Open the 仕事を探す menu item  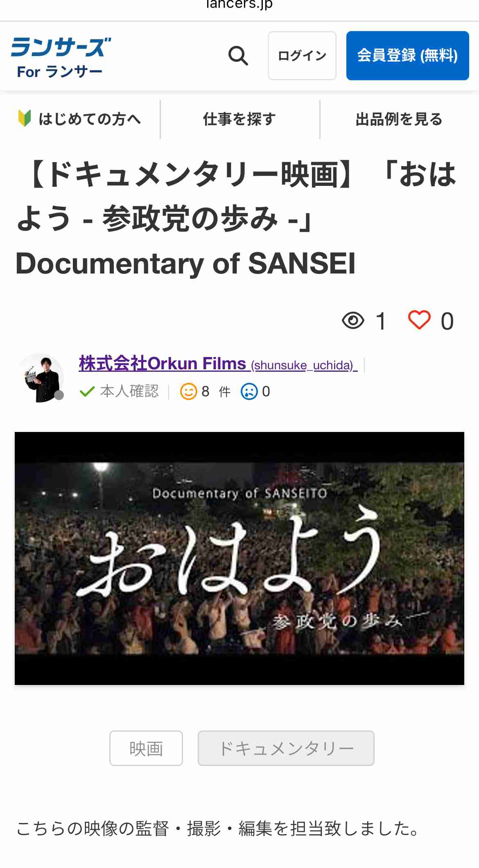tap(239, 119)
